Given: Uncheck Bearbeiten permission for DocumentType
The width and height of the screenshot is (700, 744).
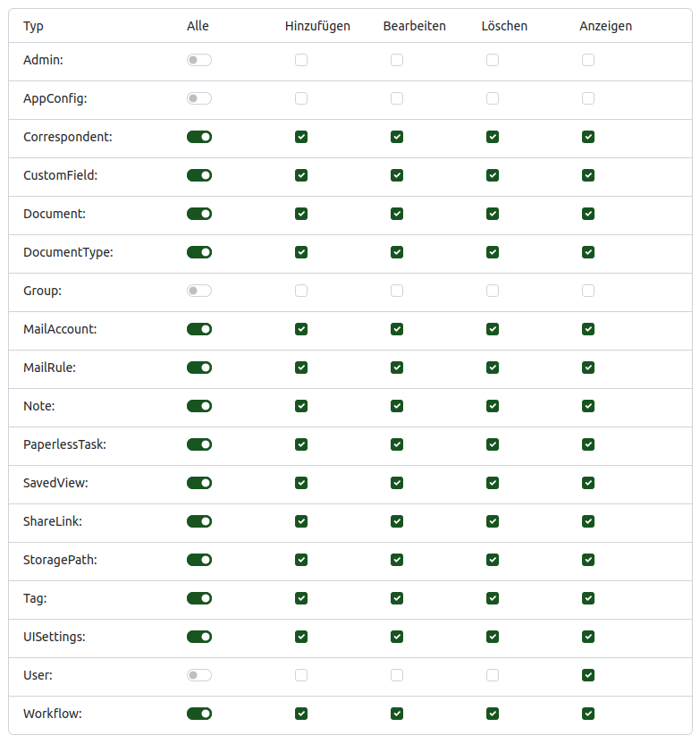Looking at the screenshot, I should pyautogui.click(x=397, y=252).
